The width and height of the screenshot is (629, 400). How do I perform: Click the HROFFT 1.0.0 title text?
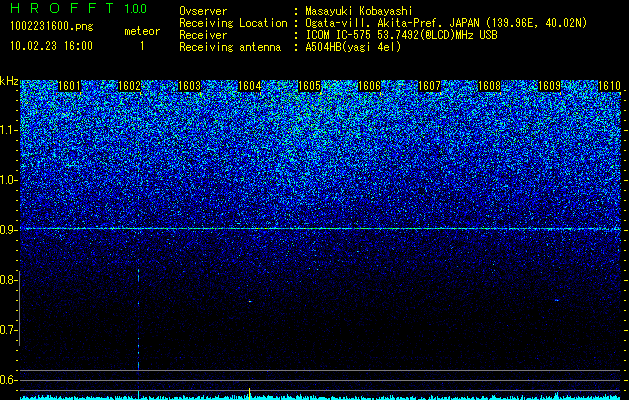(x=78, y=8)
